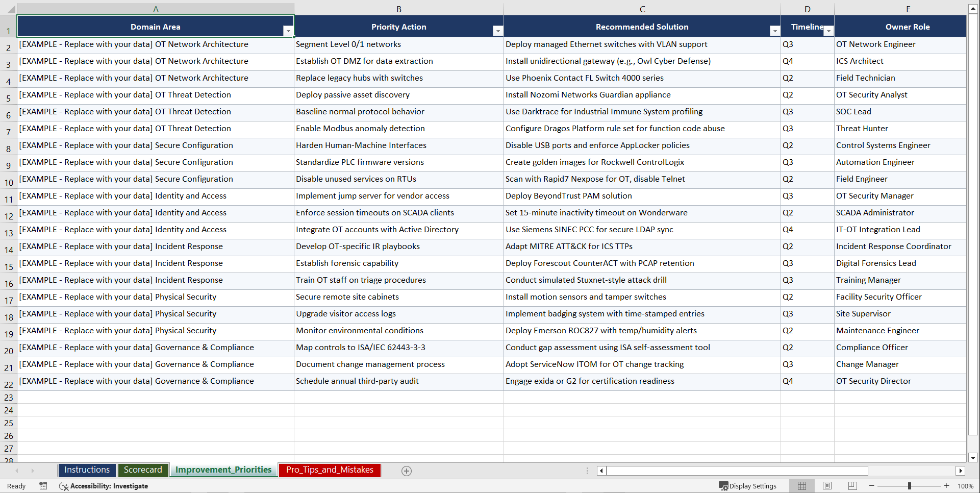Open the Pro_Tips_and_Mistakes sheet
980x493 pixels.
click(330, 470)
